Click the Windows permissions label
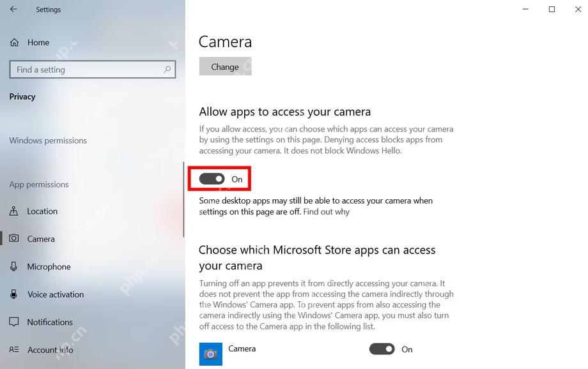 tap(48, 140)
